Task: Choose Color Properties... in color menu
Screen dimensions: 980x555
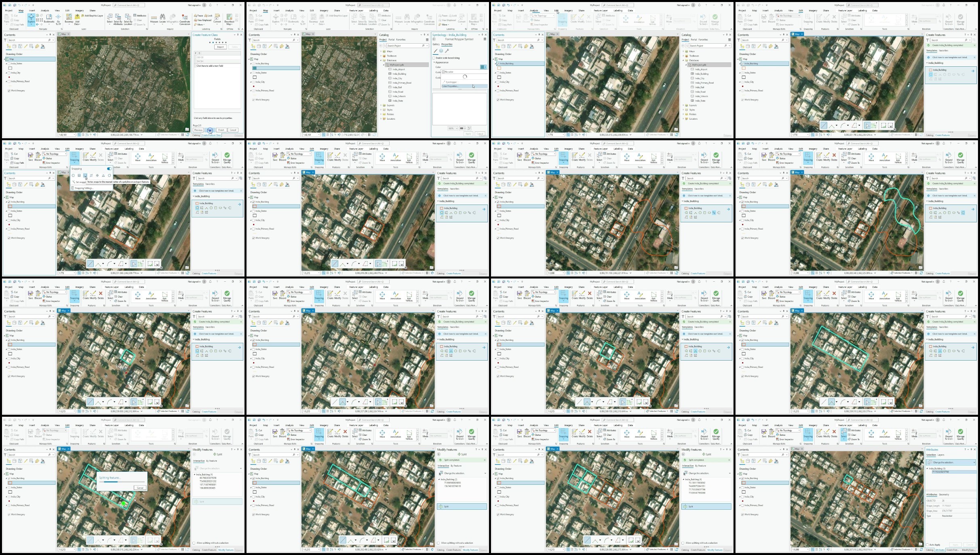Action: point(451,86)
